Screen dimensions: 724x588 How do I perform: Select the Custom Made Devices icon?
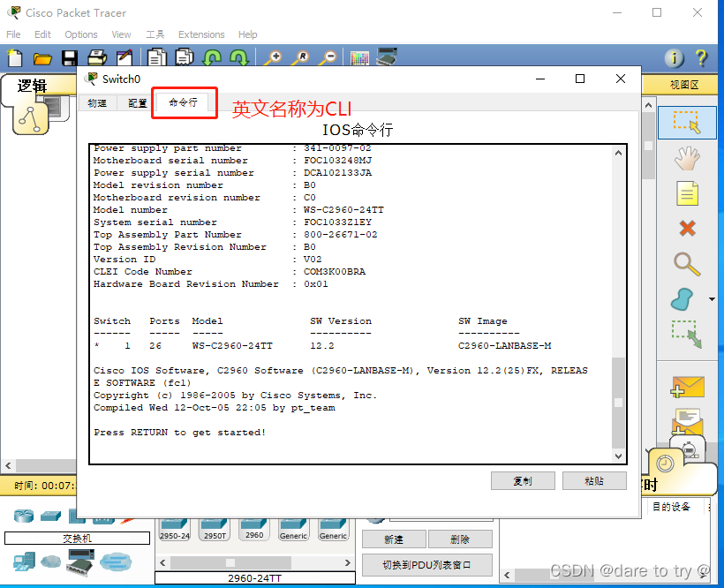pos(80,562)
